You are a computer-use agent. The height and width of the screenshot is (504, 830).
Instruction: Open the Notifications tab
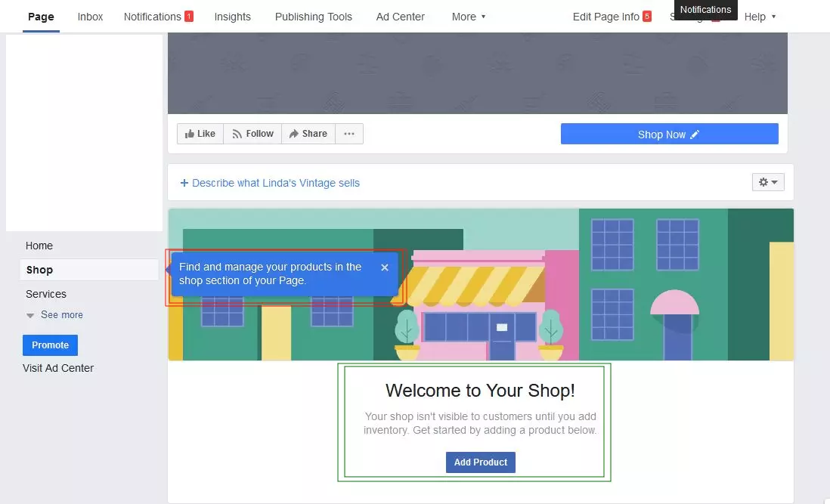click(157, 17)
